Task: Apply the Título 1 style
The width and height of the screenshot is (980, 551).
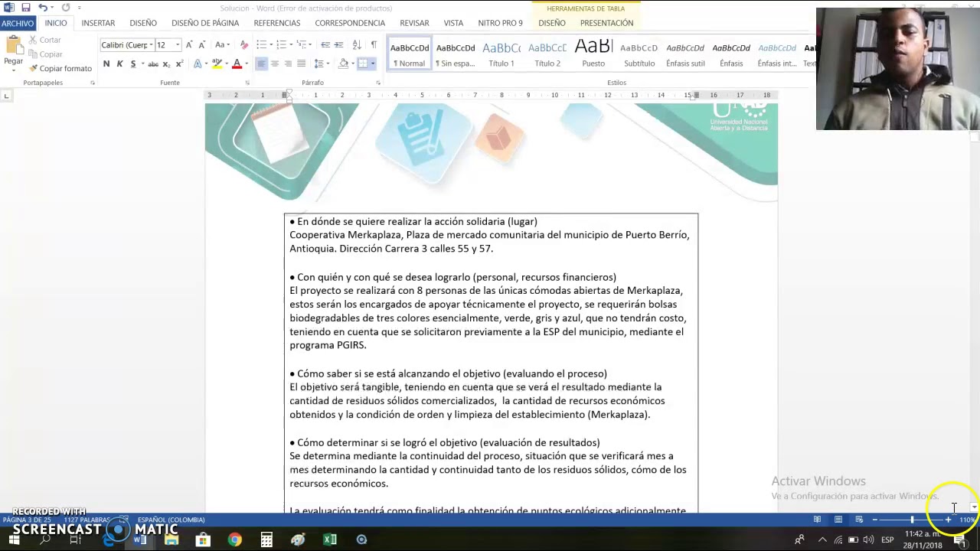Action: (x=501, y=54)
